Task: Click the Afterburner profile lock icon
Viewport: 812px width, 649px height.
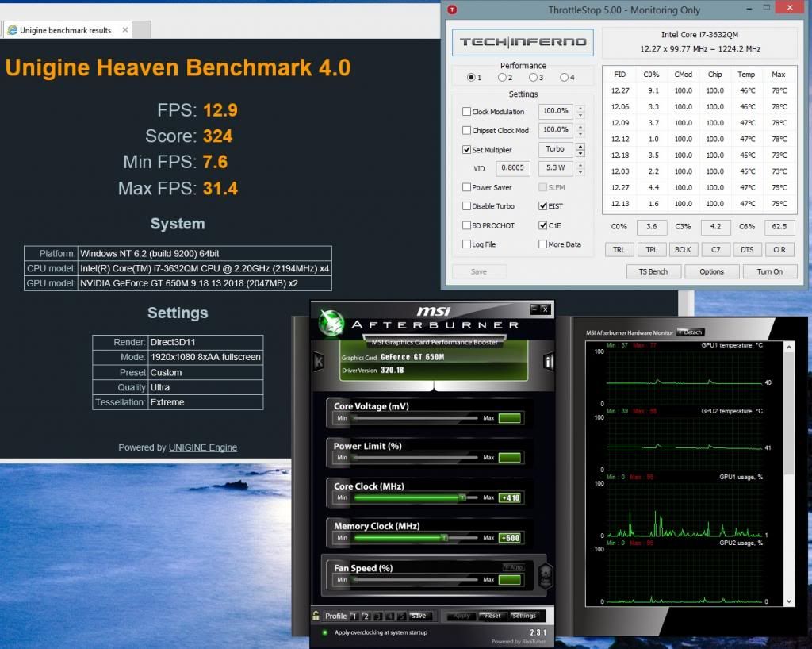Action: point(316,616)
